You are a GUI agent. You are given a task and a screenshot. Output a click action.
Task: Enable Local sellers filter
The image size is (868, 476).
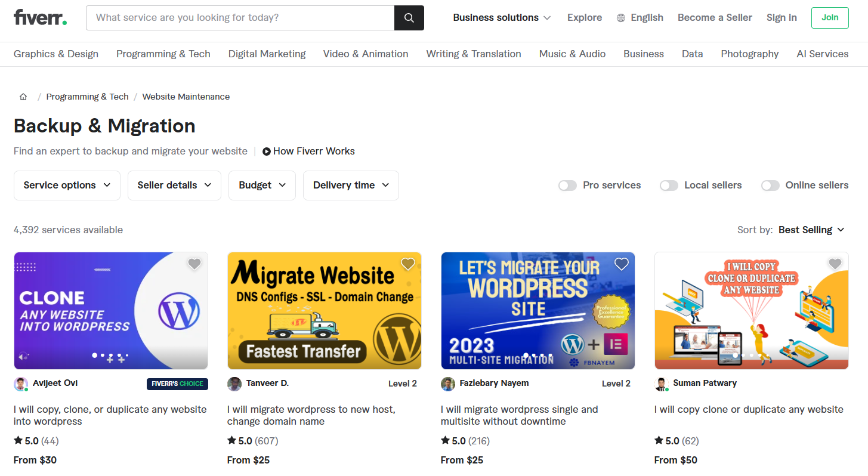click(669, 186)
